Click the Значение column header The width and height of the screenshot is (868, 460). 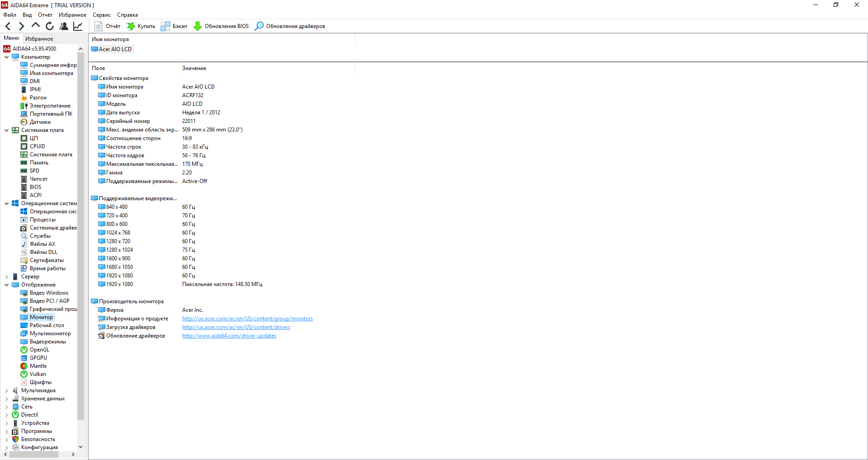pyautogui.click(x=267, y=68)
